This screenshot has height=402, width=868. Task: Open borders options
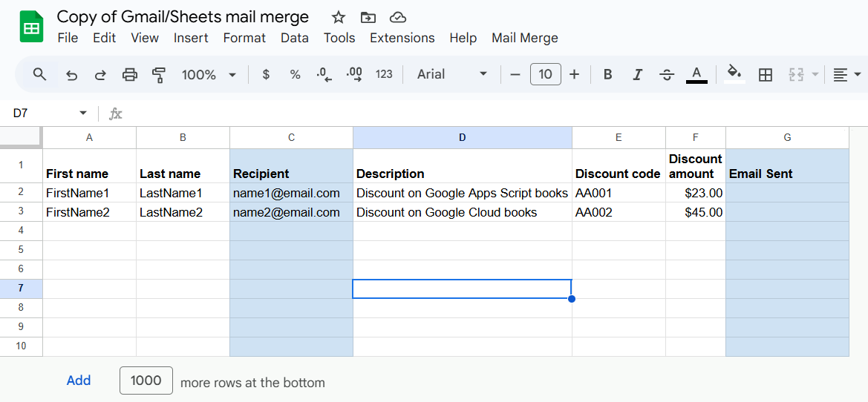(766, 75)
